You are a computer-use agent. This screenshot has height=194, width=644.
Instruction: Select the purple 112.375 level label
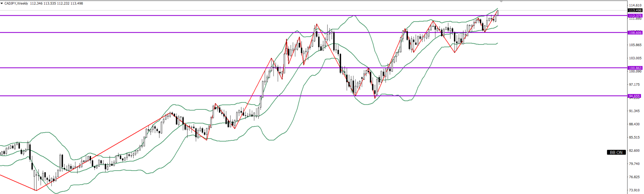click(635, 15)
